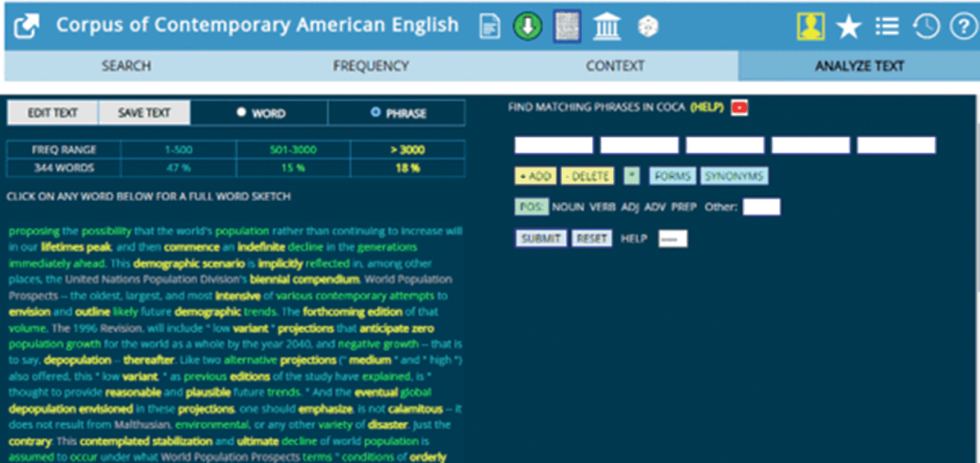Click the HELP link next to RESET

(634, 238)
